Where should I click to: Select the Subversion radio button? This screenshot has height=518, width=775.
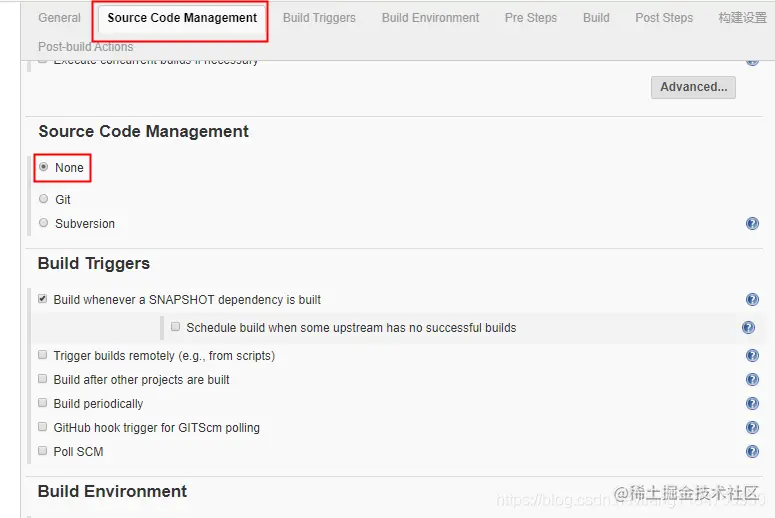point(43,223)
